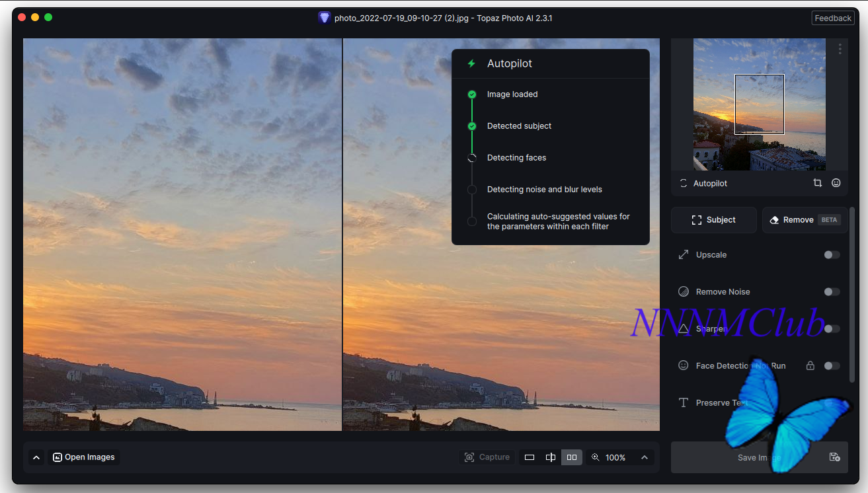Expand the image tray chevron

pos(36,457)
